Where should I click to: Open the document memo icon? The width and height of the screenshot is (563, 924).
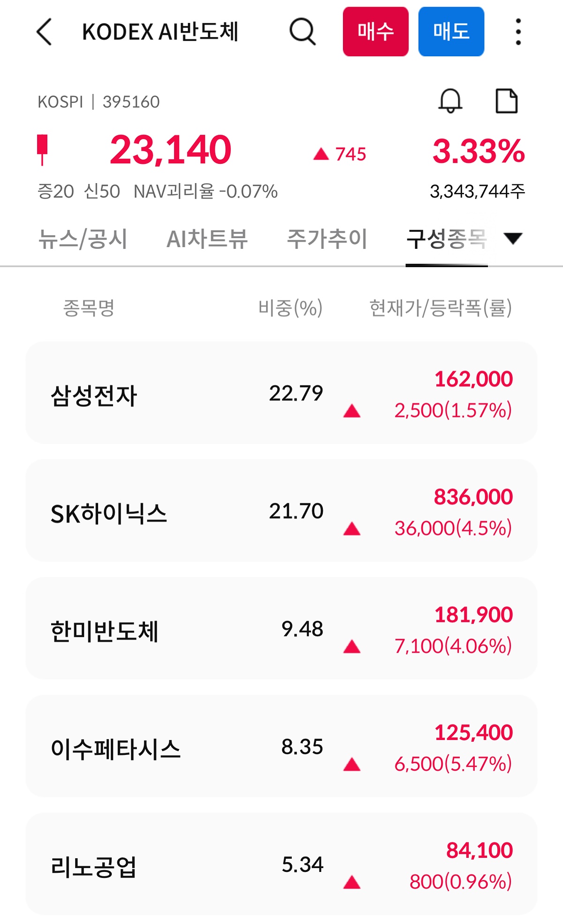point(507,101)
